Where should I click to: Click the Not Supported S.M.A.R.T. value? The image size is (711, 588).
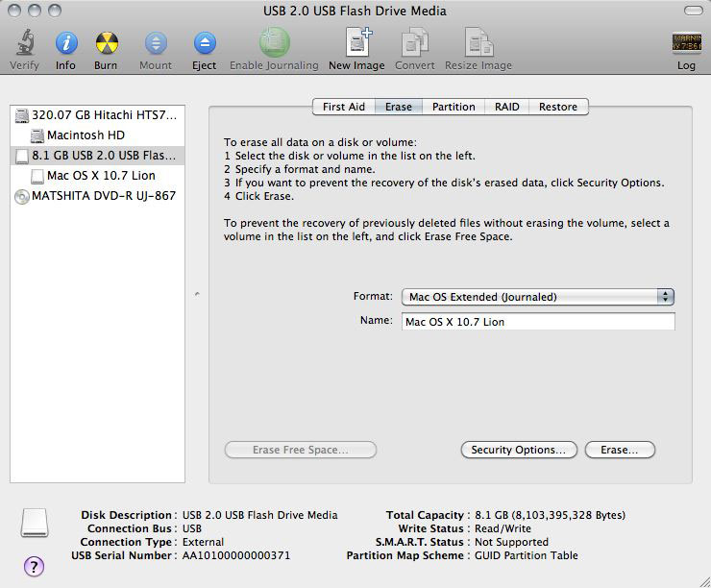511,542
